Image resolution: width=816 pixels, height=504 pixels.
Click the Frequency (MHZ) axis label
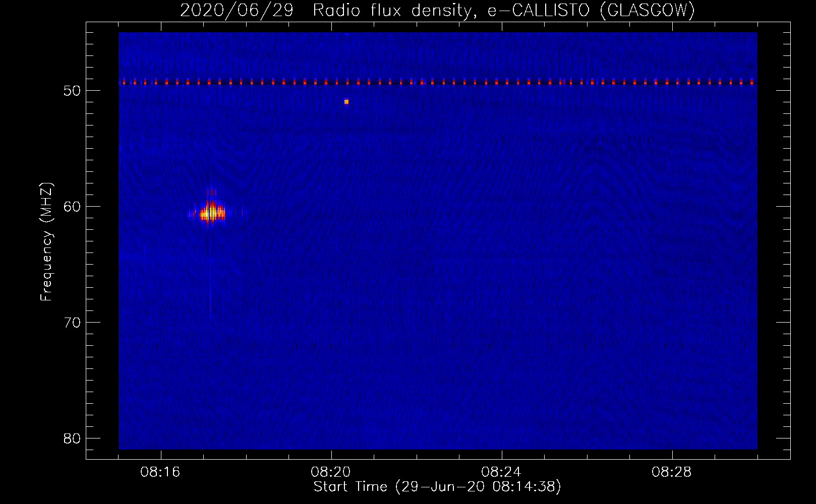click(46, 242)
